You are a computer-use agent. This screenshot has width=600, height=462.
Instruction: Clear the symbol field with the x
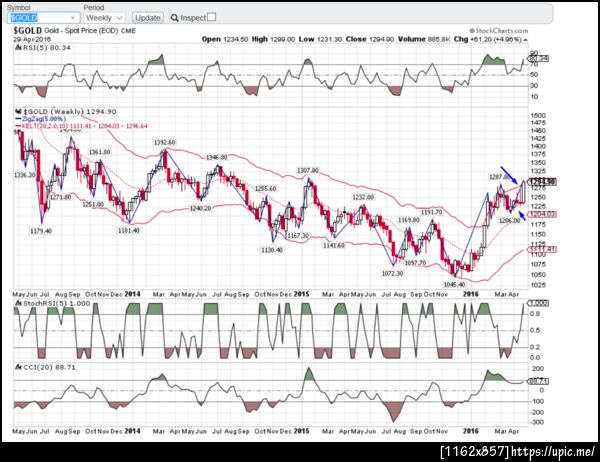pos(72,18)
